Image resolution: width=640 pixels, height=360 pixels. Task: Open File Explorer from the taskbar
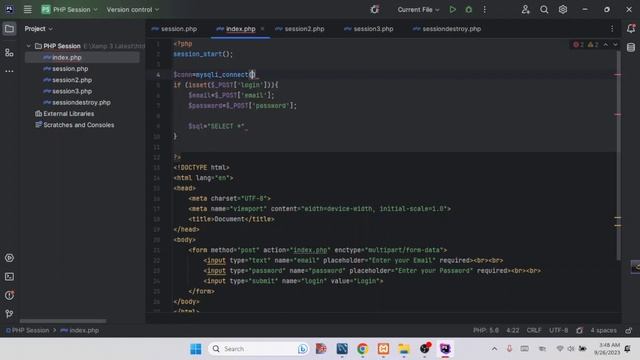[404, 349]
